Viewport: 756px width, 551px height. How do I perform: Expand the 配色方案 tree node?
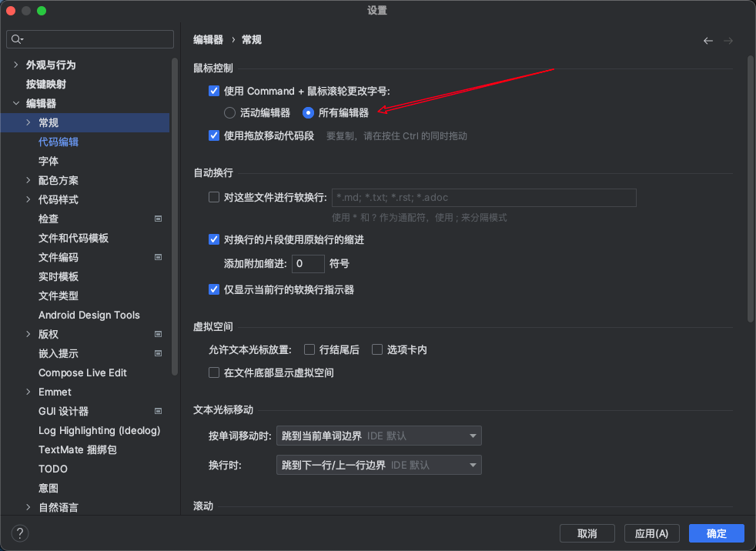pos(28,181)
